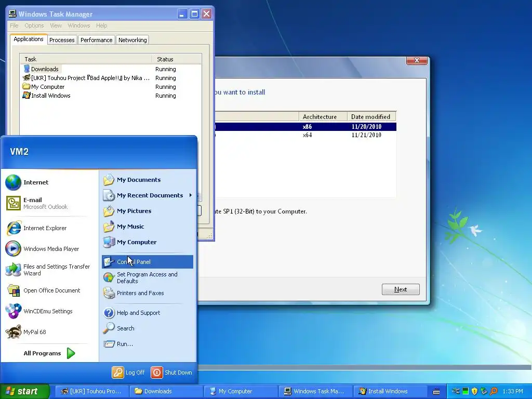532x399 pixels.
Task: Select the Touhou Project Bad Apple task
Action: click(111, 78)
